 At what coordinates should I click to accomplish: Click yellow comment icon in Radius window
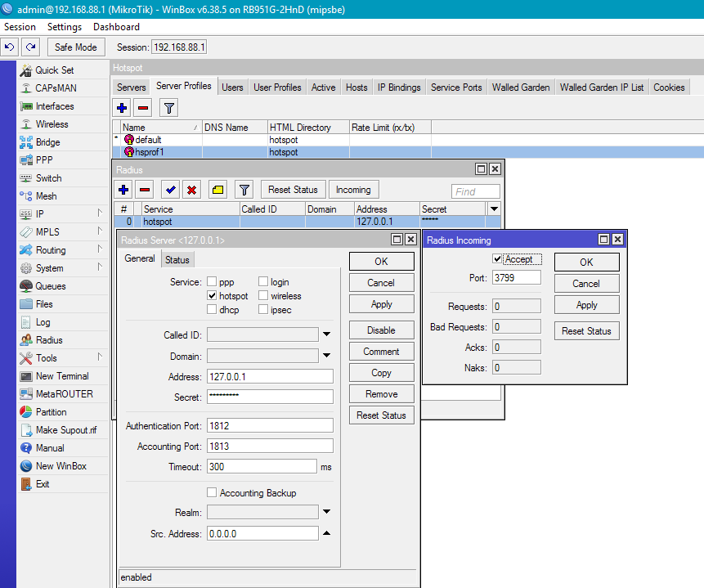tap(217, 190)
